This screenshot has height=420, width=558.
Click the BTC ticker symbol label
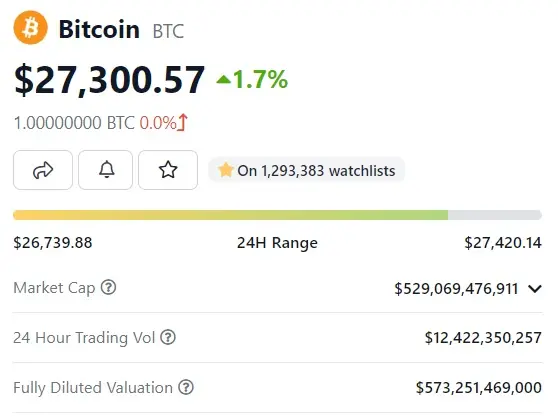tap(168, 31)
